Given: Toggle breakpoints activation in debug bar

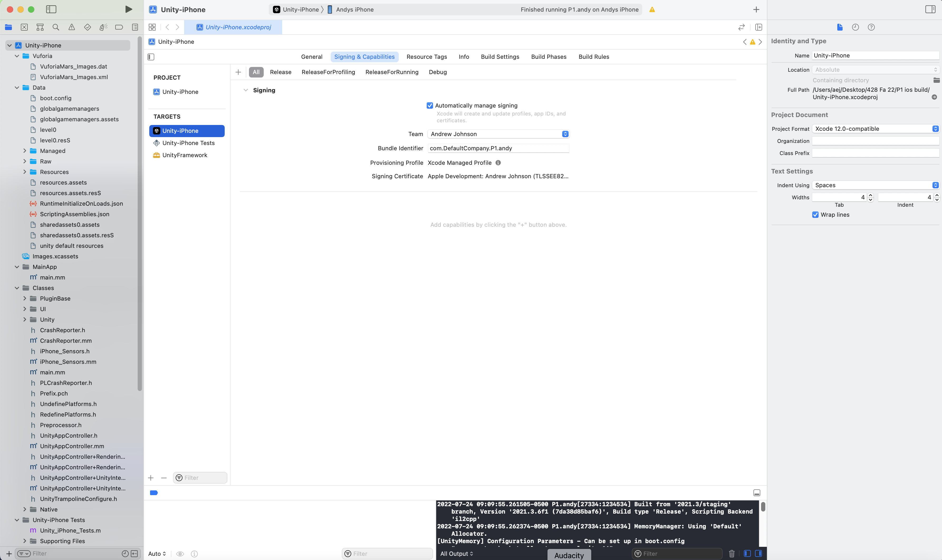Looking at the screenshot, I should [153, 493].
